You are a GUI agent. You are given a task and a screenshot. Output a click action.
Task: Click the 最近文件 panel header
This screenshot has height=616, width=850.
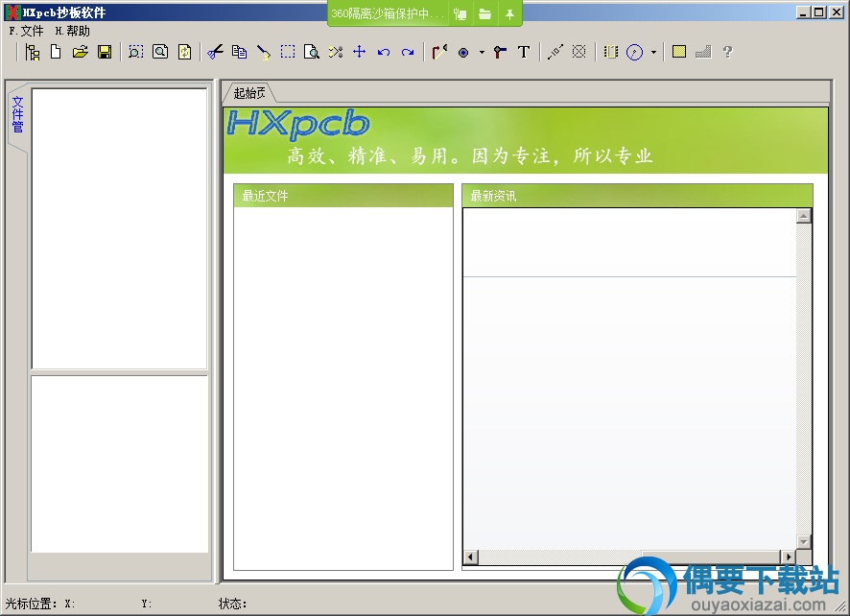click(x=343, y=196)
